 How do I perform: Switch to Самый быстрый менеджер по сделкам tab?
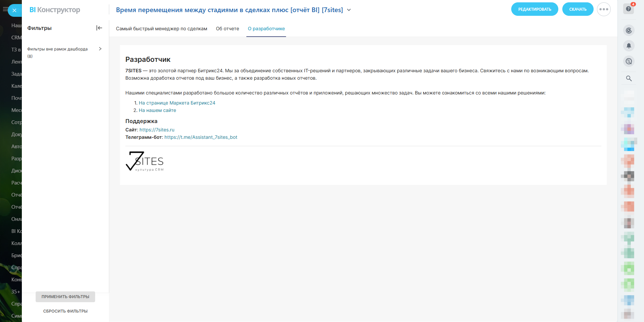pyautogui.click(x=162, y=29)
